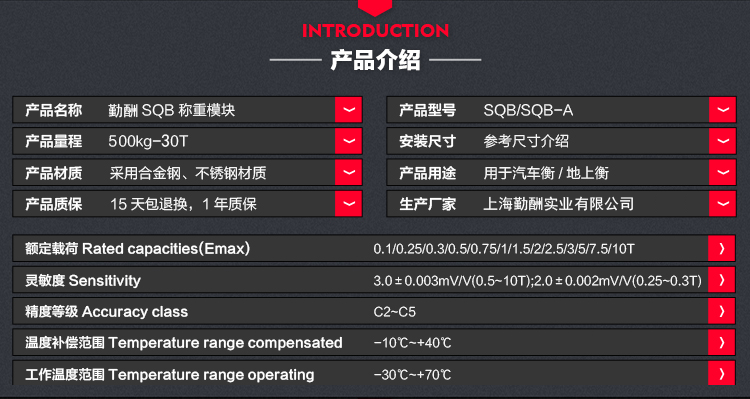
Task: Expand the 产品型号 SQB/SQB-A dropdown
Action: tap(722, 110)
